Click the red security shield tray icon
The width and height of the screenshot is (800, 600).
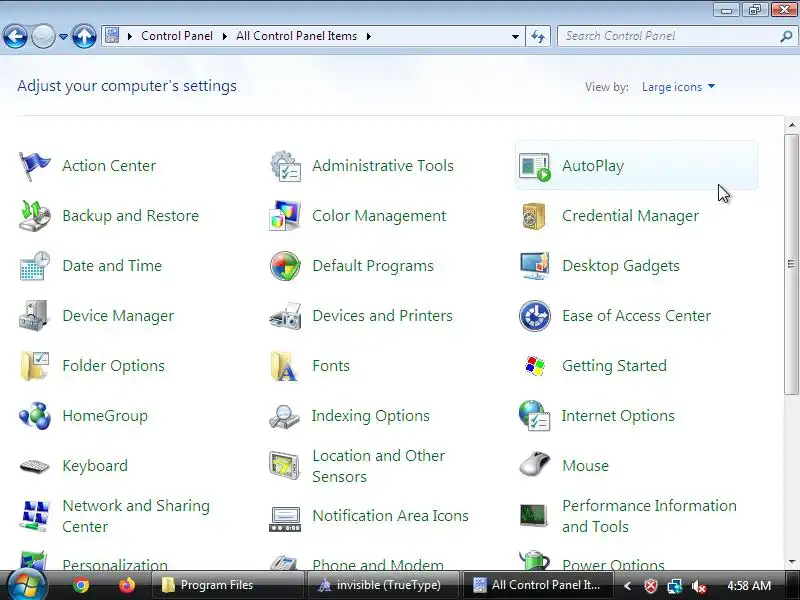click(651, 586)
